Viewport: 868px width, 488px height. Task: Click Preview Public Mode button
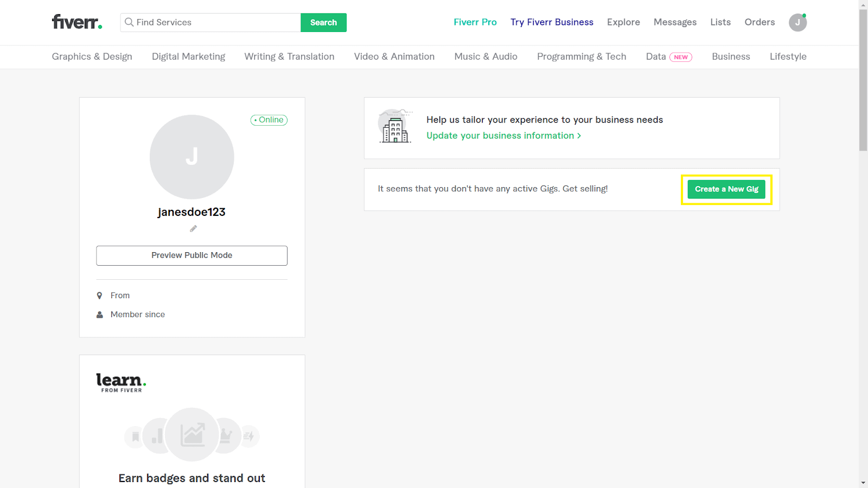click(x=192, y=255)
